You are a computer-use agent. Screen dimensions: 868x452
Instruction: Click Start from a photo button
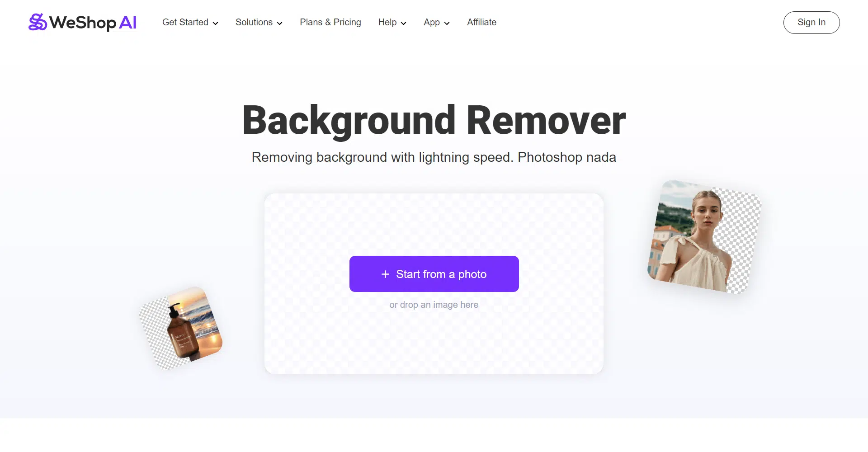click(x=434, y=274)
